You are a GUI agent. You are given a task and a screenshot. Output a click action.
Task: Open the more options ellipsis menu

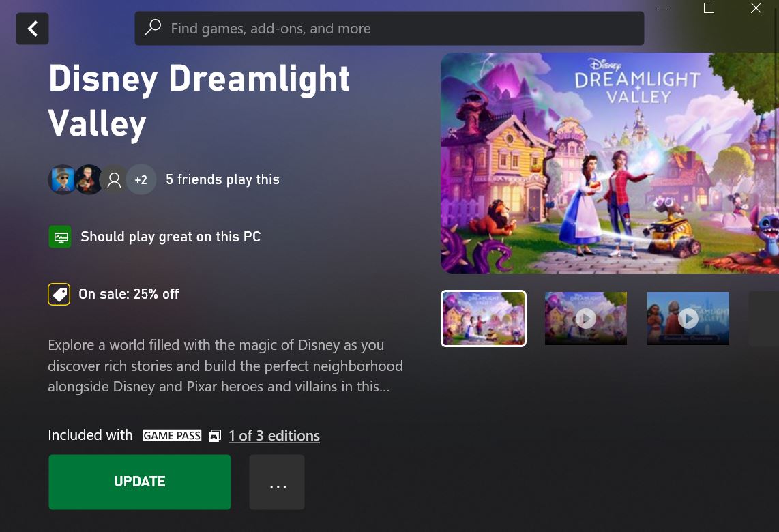point(277,482)
